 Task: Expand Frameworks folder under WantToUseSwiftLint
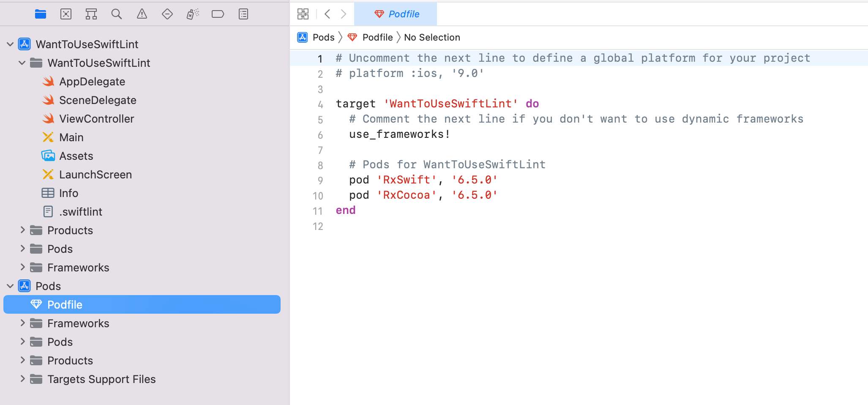click(23, 267)
